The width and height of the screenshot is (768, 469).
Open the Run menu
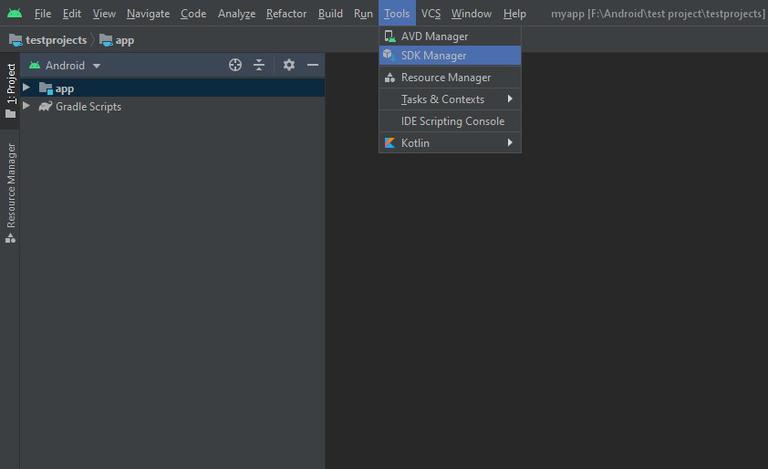coord(363,14)
